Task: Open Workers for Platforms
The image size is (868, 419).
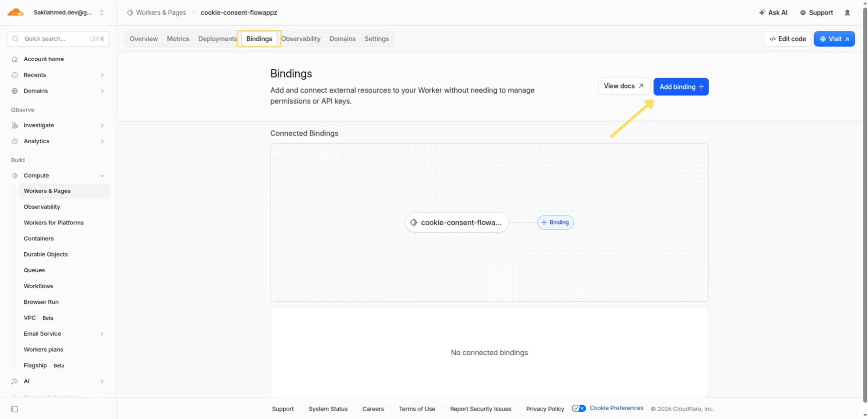Action: (54, 223)
